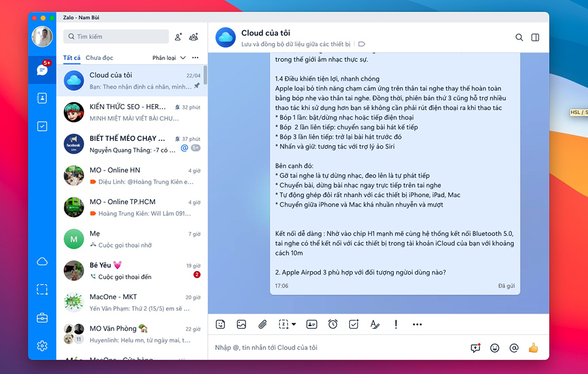
Task: Click the 17:06 timestamp on message
Action: pos(281,286)
